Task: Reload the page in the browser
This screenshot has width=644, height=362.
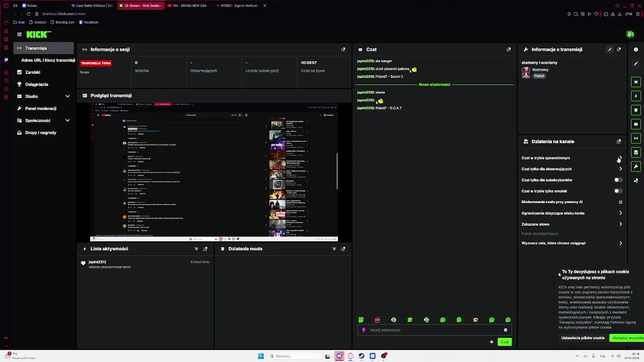Action: click(x=28, y=14)
